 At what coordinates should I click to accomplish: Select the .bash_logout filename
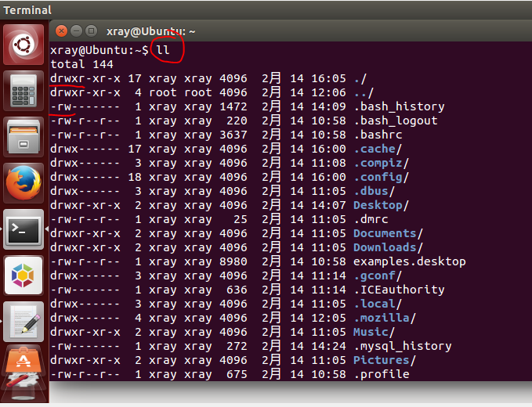[396, 121]
